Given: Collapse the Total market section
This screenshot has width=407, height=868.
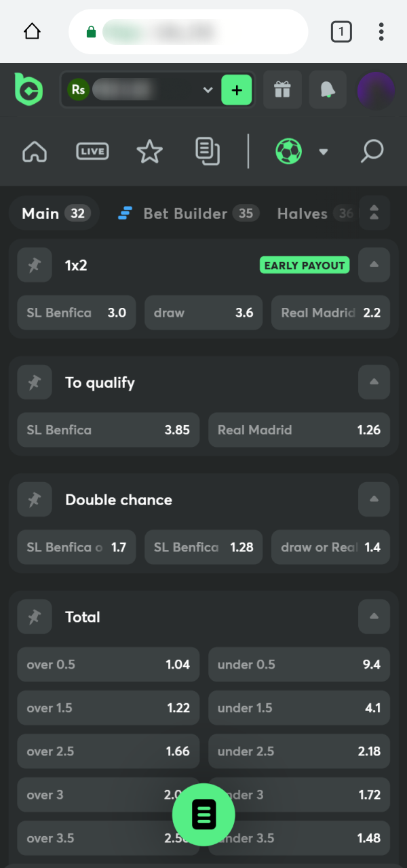Looking at the screenshot, I should pos(374,616).
